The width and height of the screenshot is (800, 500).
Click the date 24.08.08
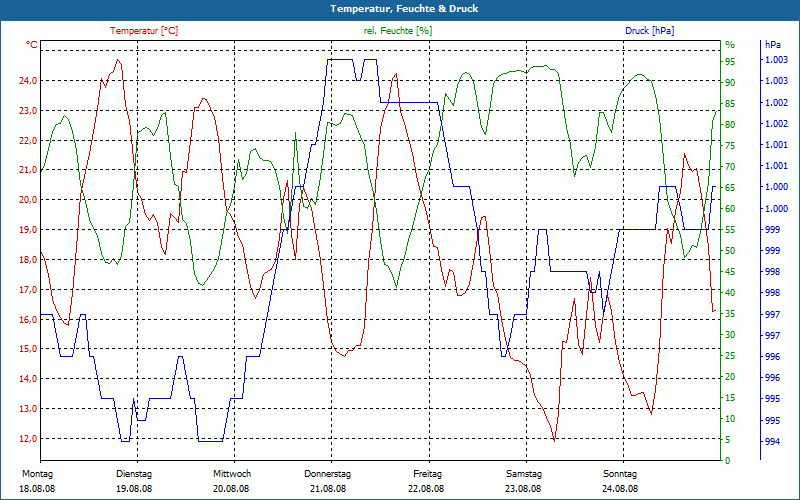click(620, 489)
